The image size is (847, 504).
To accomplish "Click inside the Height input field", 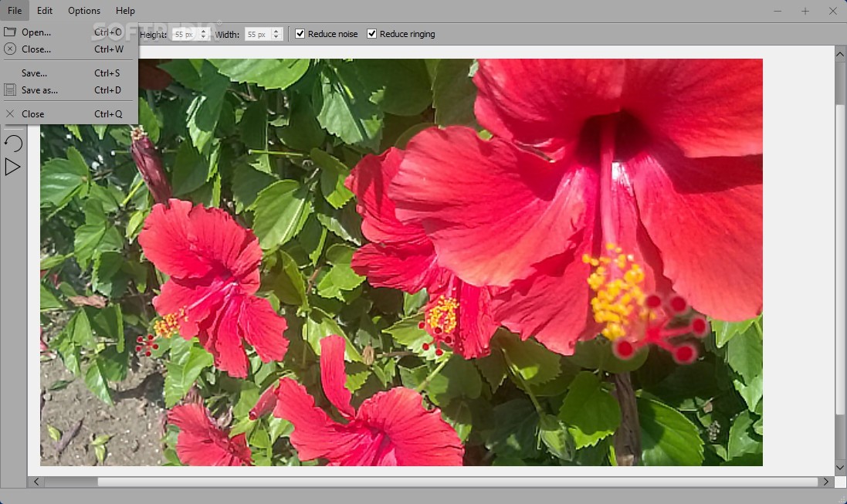I will coord(185,34).
